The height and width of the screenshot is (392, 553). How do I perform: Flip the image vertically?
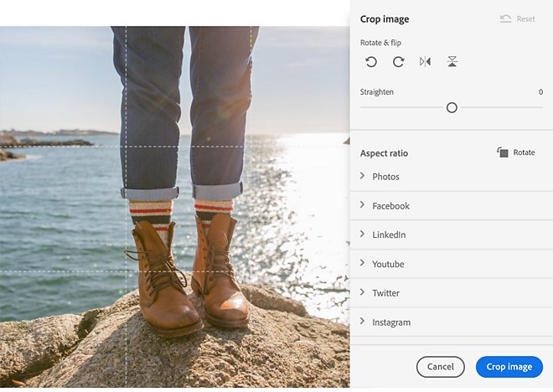pyautogui.click(x=452, y=62)
